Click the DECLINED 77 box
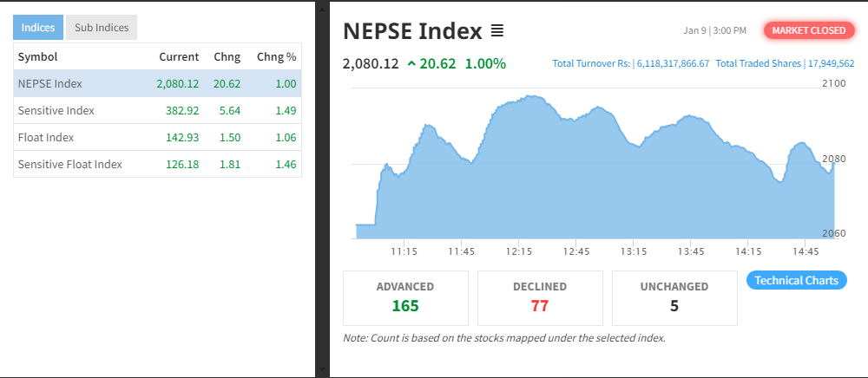Viewport: 868px width, 378px height. click(540, 298)
